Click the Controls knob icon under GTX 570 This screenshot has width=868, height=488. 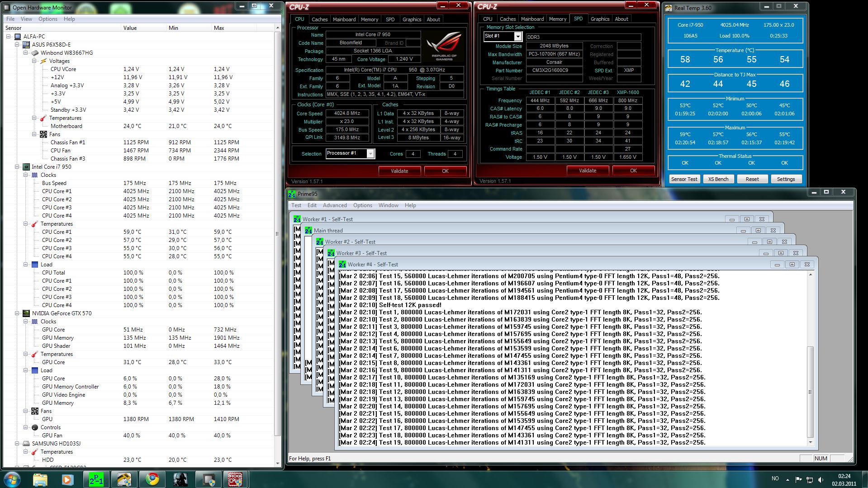pyautogui.click(x=35, y=427)
